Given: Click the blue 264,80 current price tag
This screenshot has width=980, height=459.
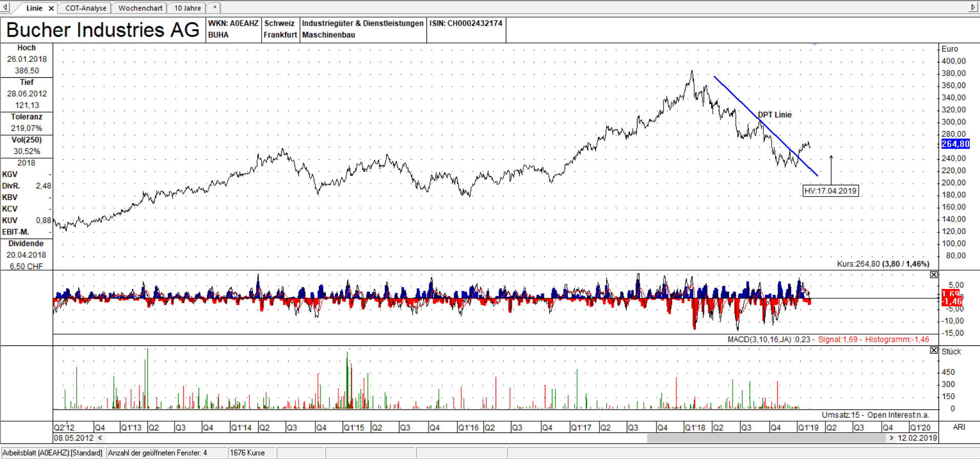Looking at the screenshot, I should click(x=955, y=144).
